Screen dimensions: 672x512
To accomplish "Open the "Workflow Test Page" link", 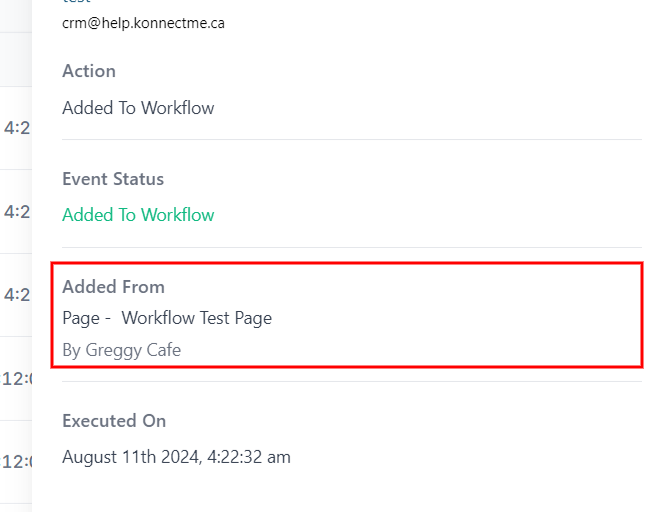I will (x=197, y=318).
